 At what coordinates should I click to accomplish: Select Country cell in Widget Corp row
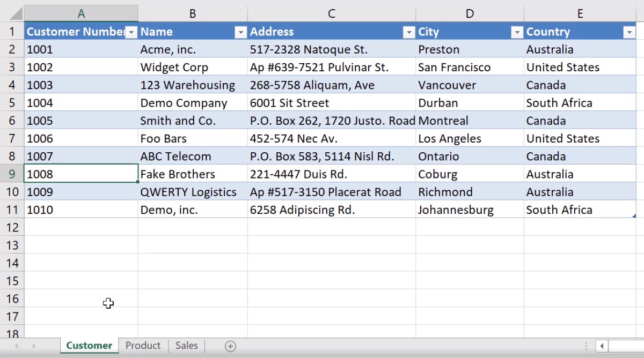point(580,67)
